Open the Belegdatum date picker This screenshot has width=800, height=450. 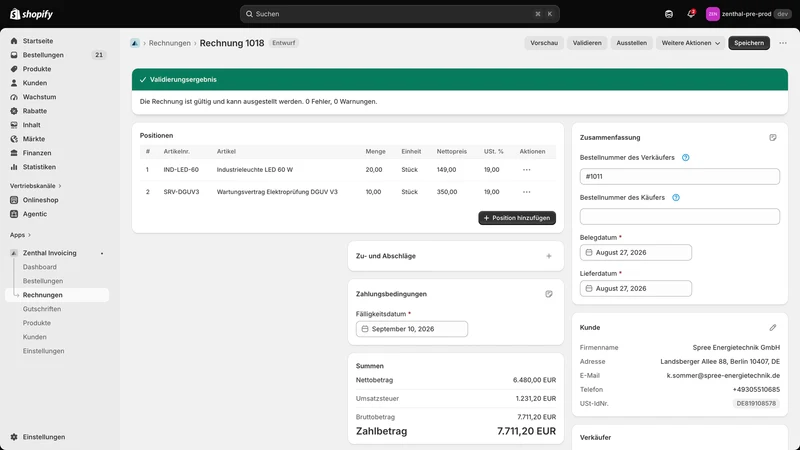coord(636,253)
